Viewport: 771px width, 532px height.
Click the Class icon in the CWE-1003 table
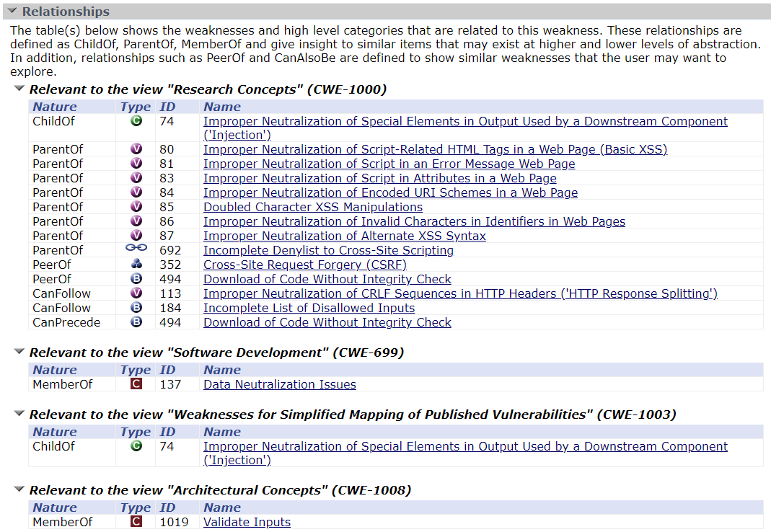click(136, 445)
